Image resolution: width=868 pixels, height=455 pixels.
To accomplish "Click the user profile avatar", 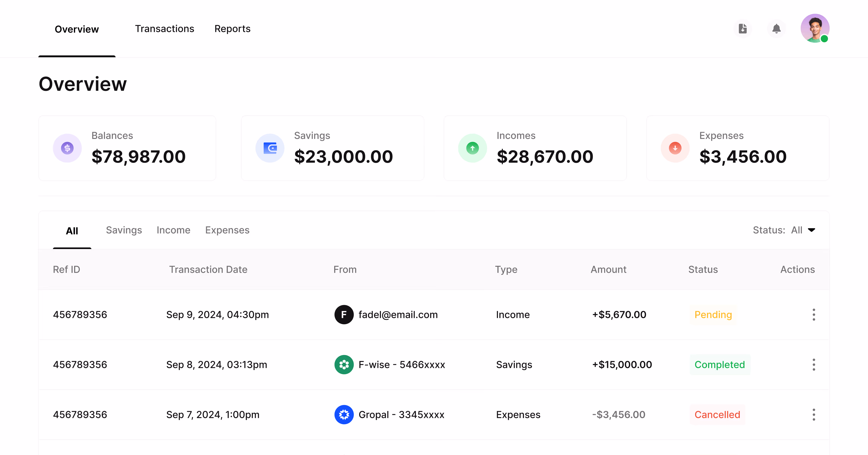I will tap(815, 28).
